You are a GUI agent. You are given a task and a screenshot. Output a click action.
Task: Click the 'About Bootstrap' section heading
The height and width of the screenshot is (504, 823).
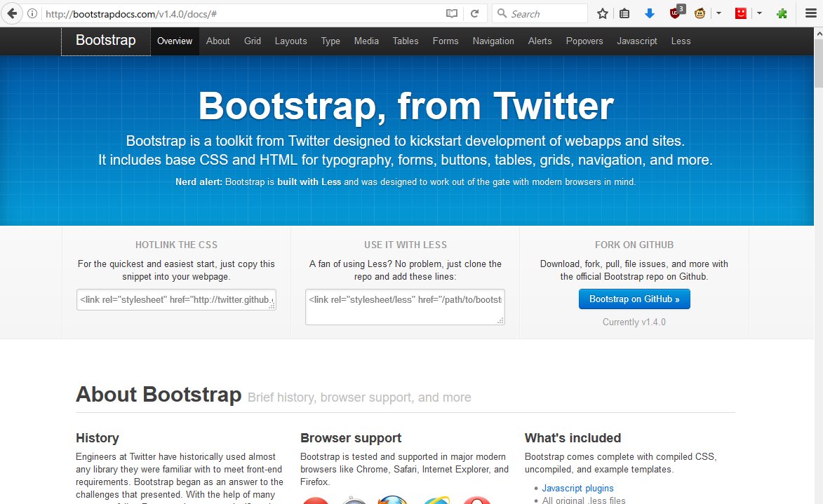[159, 395]
